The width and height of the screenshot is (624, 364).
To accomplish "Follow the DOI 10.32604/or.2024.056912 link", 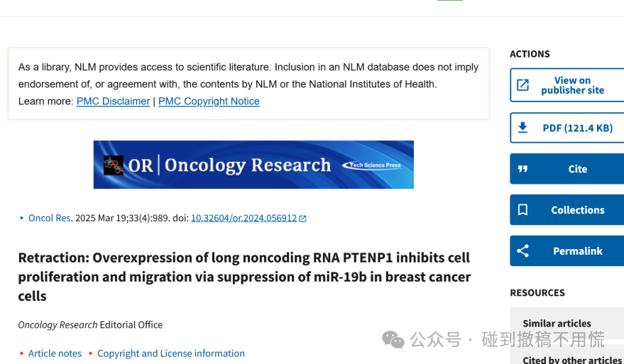I will click(x=244, y=218).
